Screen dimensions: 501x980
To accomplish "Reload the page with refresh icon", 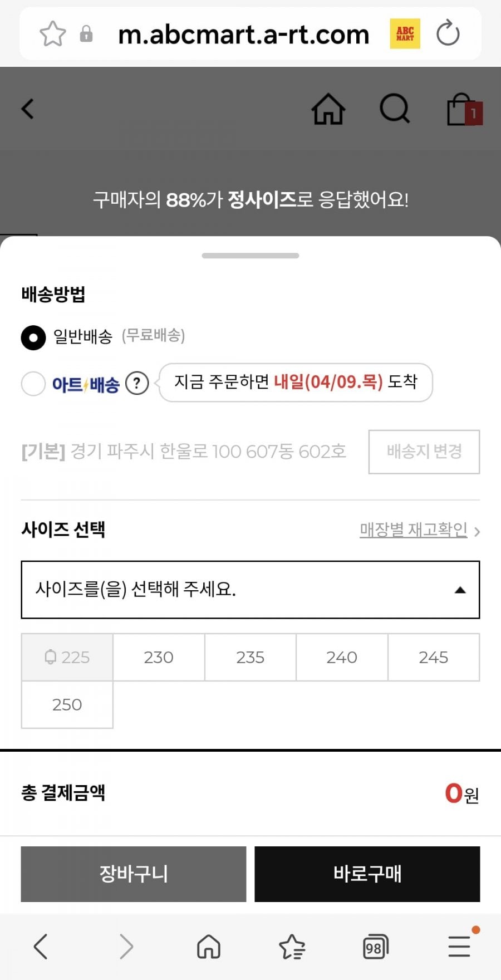I will pyautogui.click(x=448, y=33).
